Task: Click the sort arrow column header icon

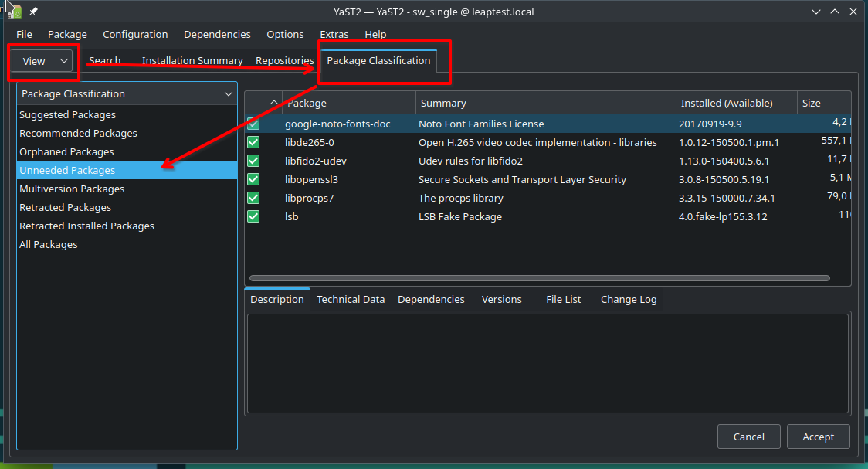Action: click(273, 103)
